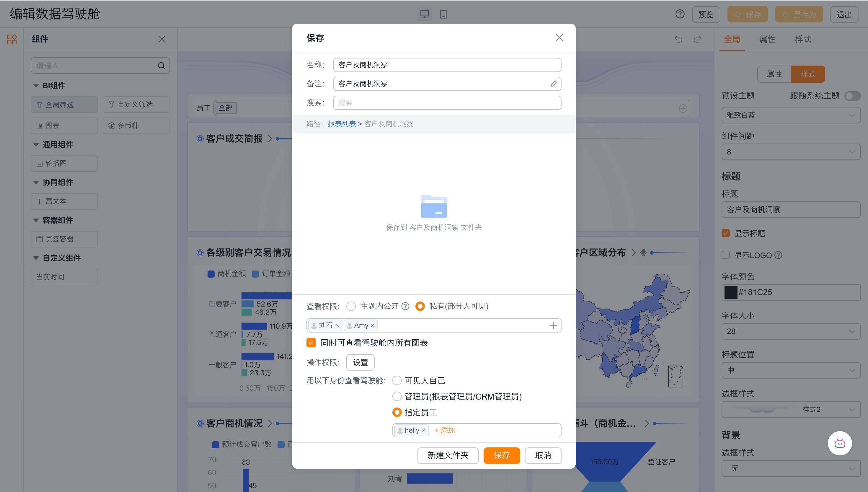Expand the 字体大小 28 dropdown
Screen dimensions: 868x492
point(791,331)
